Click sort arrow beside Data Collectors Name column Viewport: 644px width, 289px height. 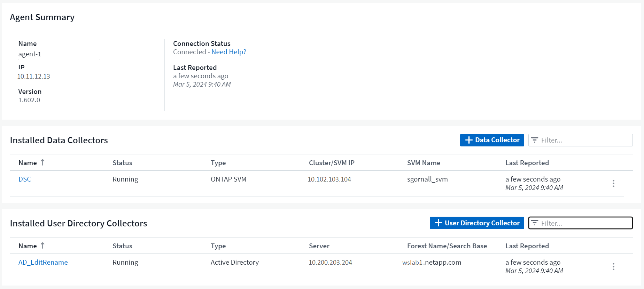tap(42, 162)
